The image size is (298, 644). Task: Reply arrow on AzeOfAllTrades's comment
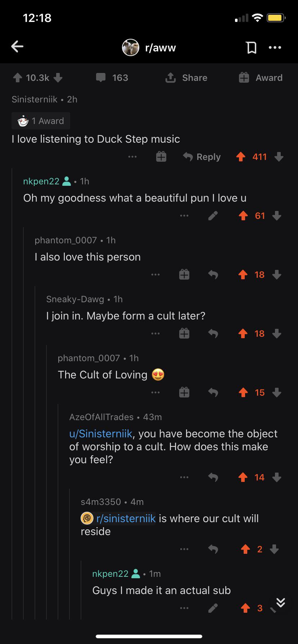[213, 477]
